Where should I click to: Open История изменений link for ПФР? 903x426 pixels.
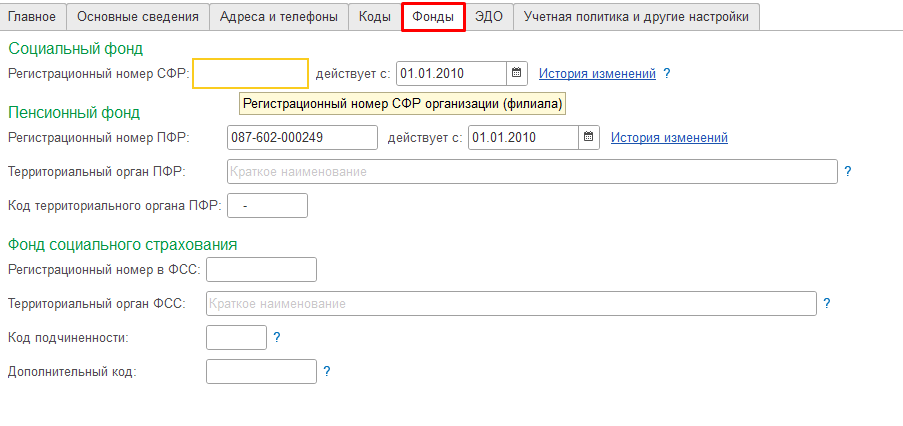(669, 138)
